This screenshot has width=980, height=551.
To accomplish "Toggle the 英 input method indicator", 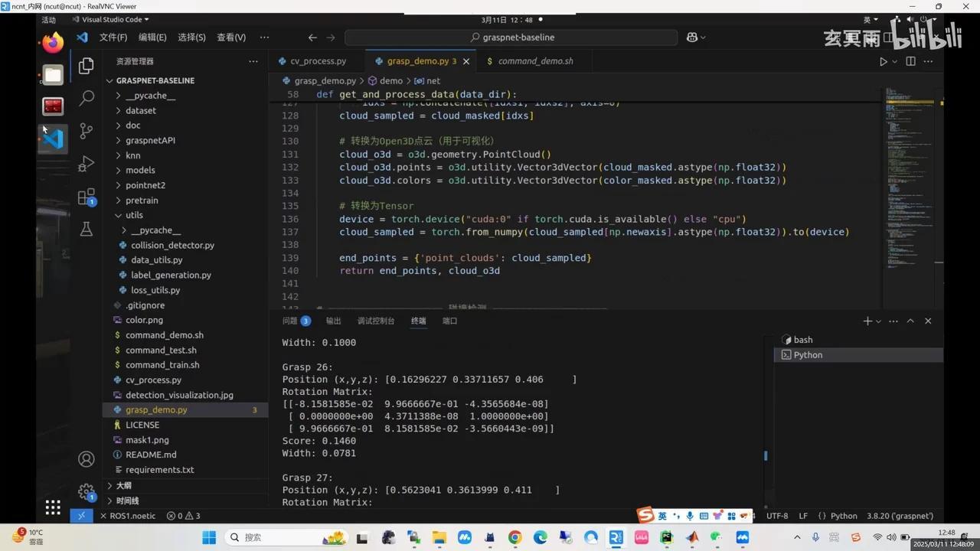I will point(661,516).
